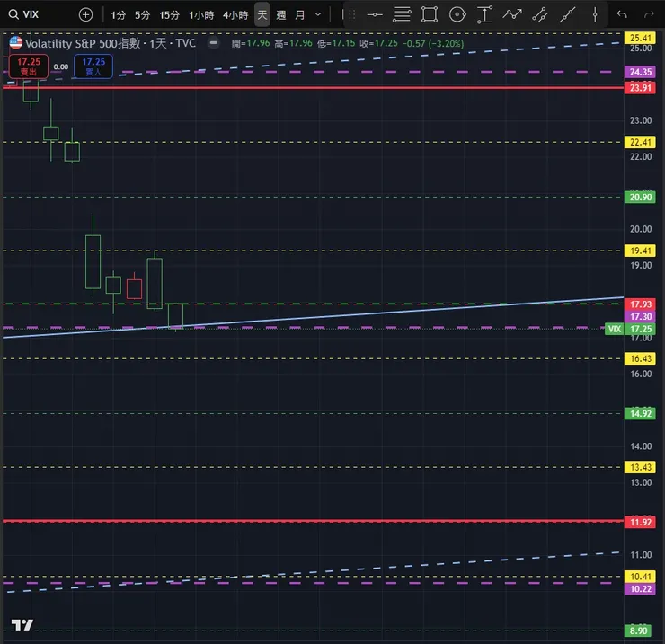Image resolution: width=665 pixels, height=644 pixels.
Task: Open the VIX symbol search
Action: coord(24,14)
